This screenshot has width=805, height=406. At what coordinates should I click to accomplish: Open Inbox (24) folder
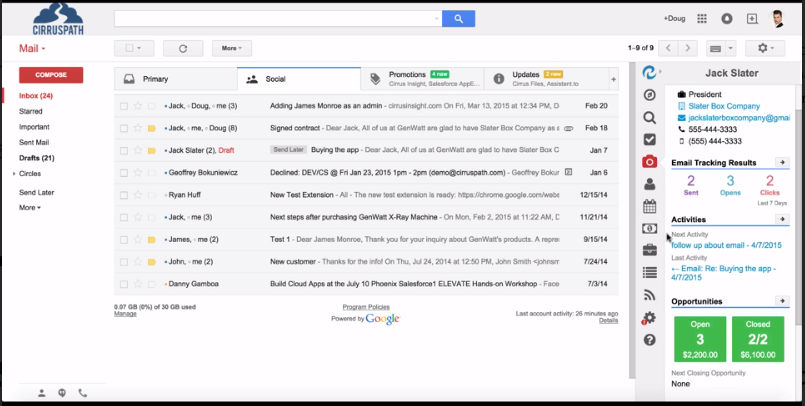pyautogui.click(x=36, y=96)
